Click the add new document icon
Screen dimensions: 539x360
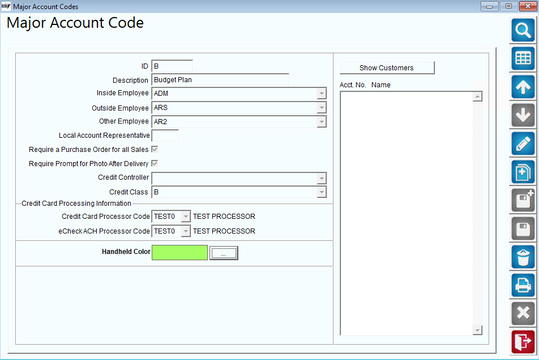[523, 172]
